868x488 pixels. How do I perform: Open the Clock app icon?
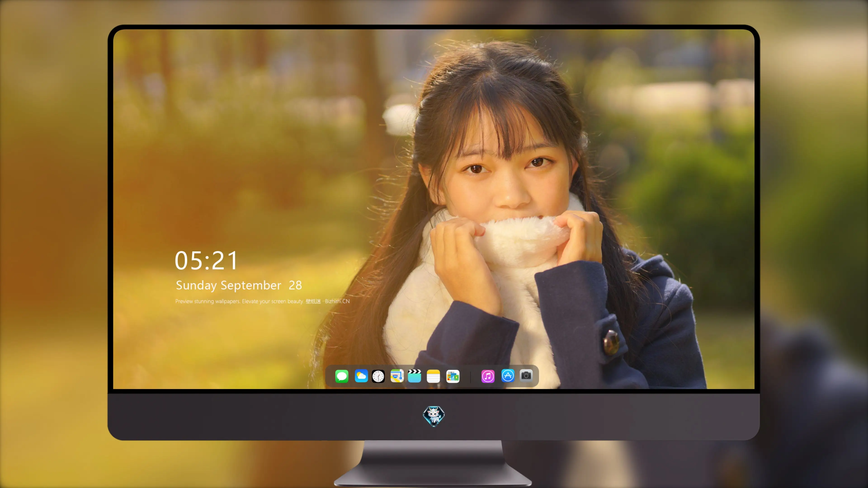tap(378, 376)
